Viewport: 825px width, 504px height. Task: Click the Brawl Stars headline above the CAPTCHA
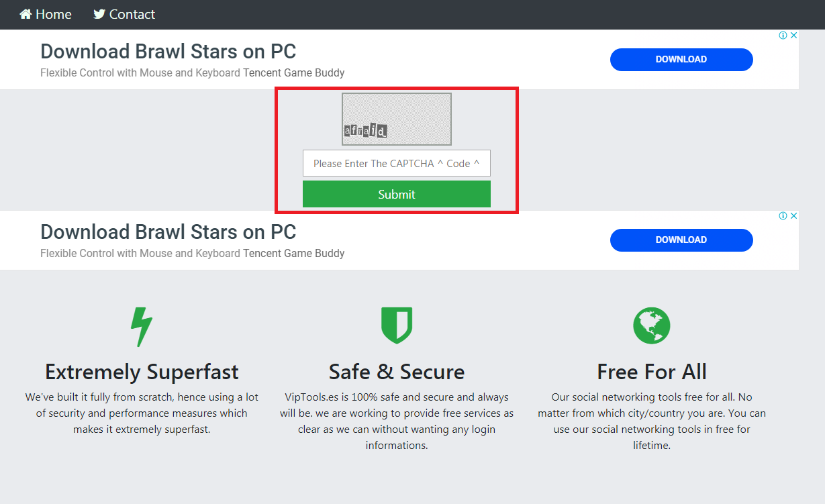[x=168, y=51]
